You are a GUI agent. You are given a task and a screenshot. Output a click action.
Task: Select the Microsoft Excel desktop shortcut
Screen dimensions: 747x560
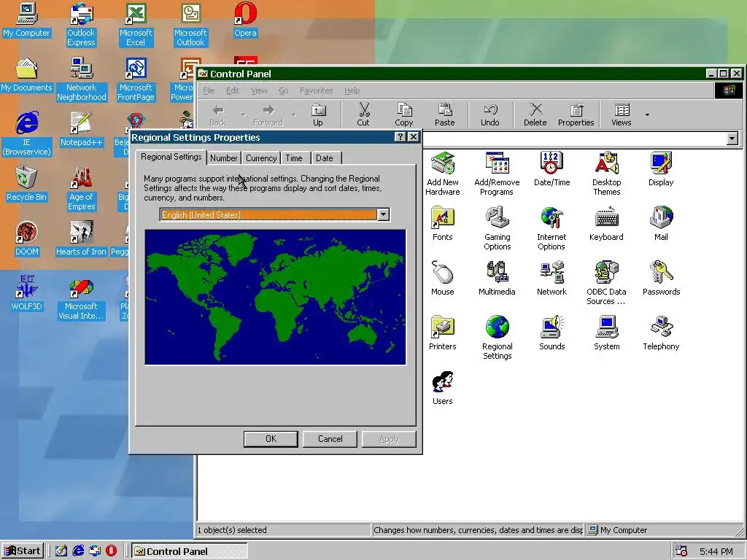(x=136, y=24)
